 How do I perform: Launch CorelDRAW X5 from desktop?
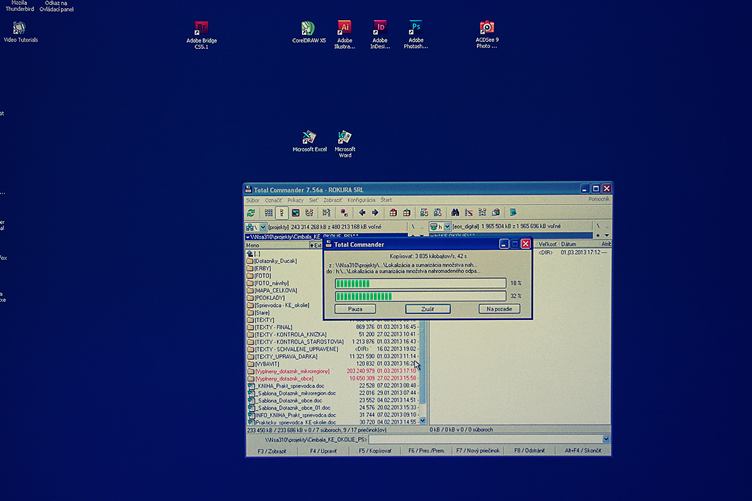pos(308,28)
